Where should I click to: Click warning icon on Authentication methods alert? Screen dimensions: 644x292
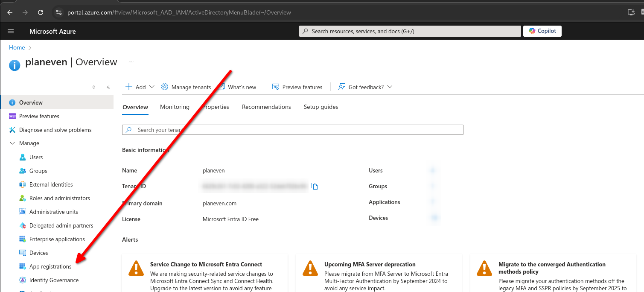(484, 268)
